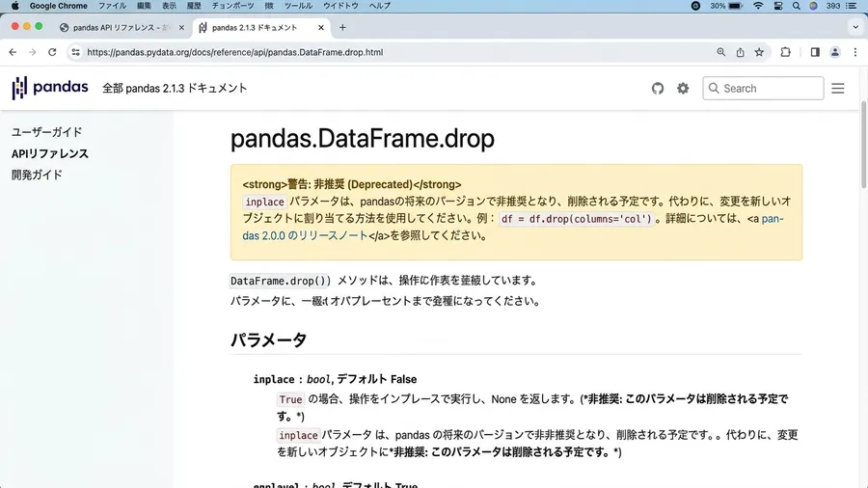The height and width of the screenshot is (488, 868).
Task: Expand the tab search dropdown
Action: pos(855,27)
